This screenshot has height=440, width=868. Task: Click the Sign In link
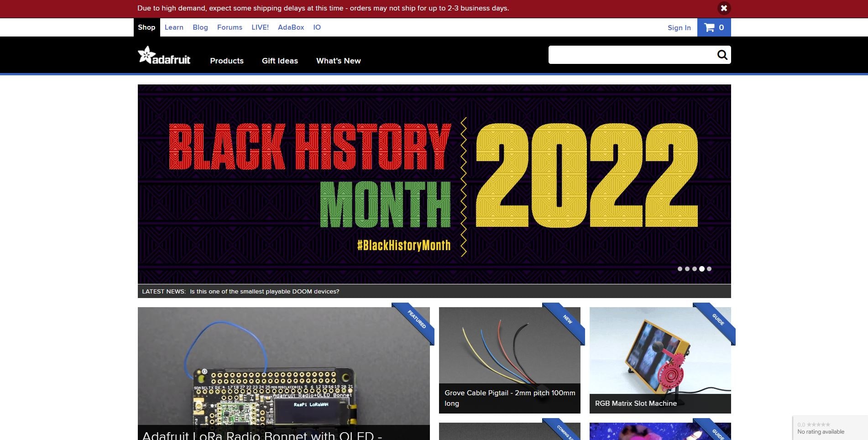679,27
